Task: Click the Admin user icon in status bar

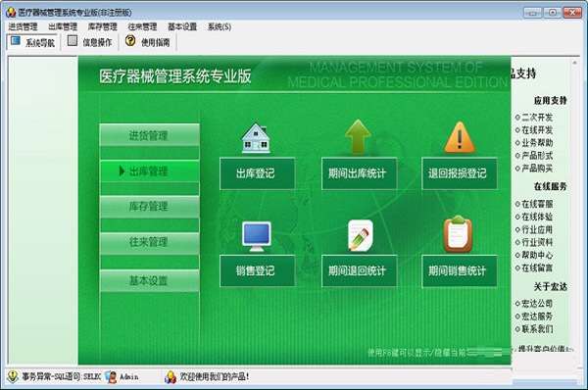Action: [x=111, y=376]
